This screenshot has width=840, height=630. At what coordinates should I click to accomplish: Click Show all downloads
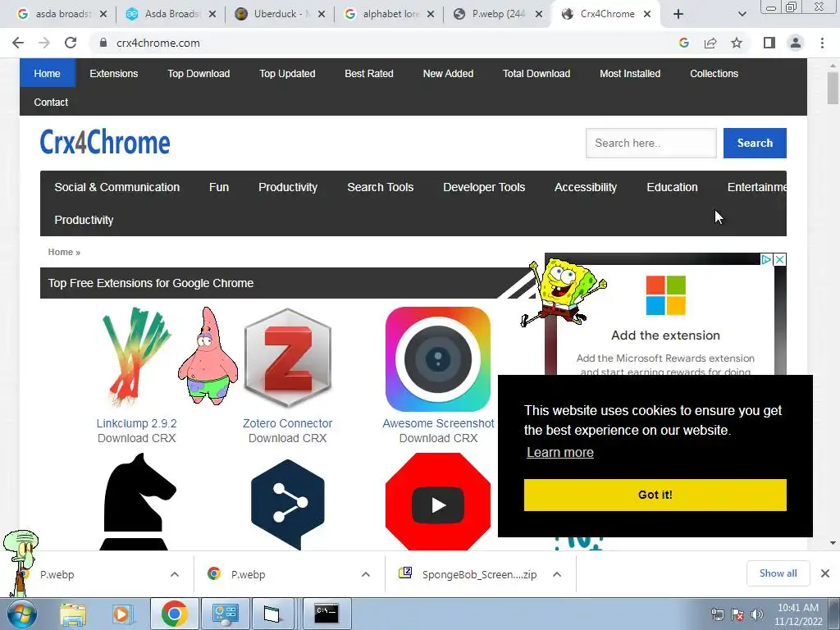(778, 573)
